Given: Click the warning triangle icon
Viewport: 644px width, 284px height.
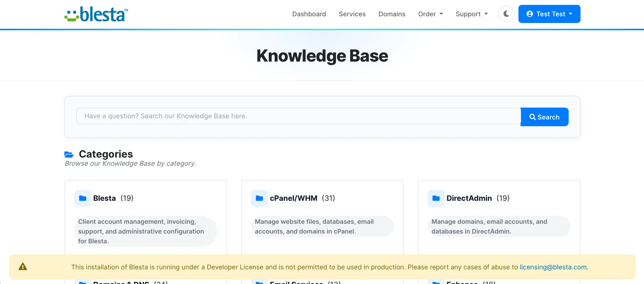Looking at the screenshot, I should [x=23, y=266].
